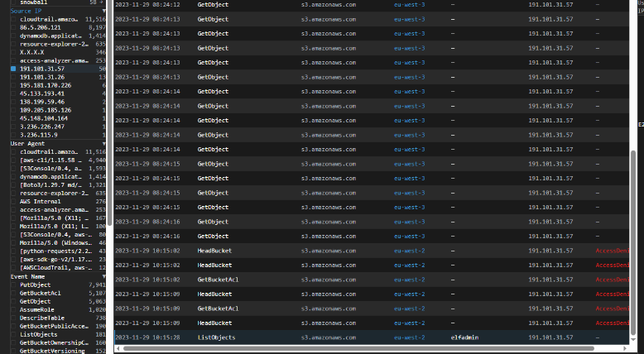Viewport: 644px width, 354px height.
Task: Open eu-west-3 region link in 08:24:12 row
Action: [x=410, y=5]
